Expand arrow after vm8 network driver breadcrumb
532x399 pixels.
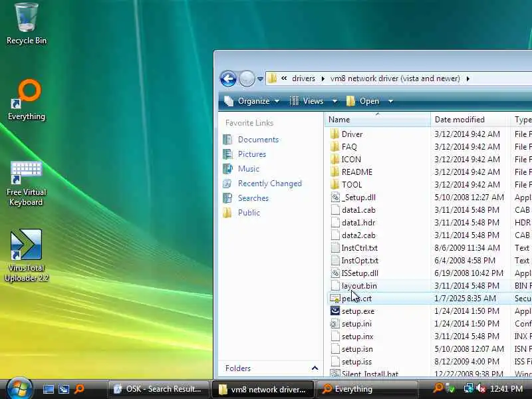click(x=468, y=78)
